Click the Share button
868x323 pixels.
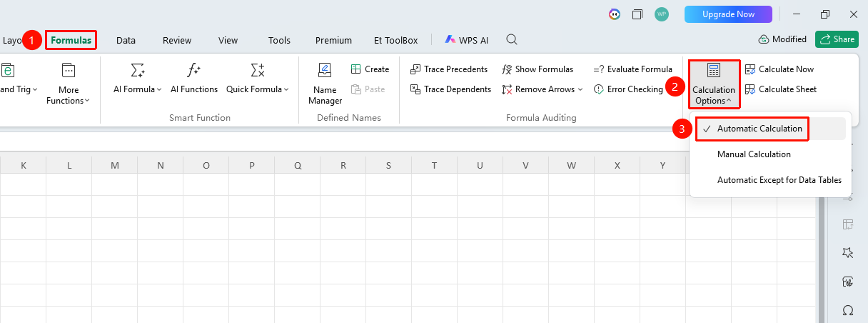[x=837, y=39]
